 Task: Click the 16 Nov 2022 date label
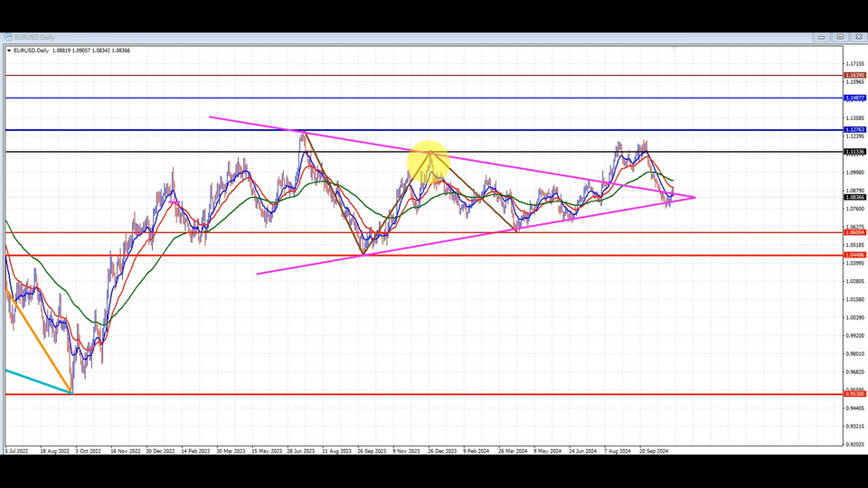[126, 451]
